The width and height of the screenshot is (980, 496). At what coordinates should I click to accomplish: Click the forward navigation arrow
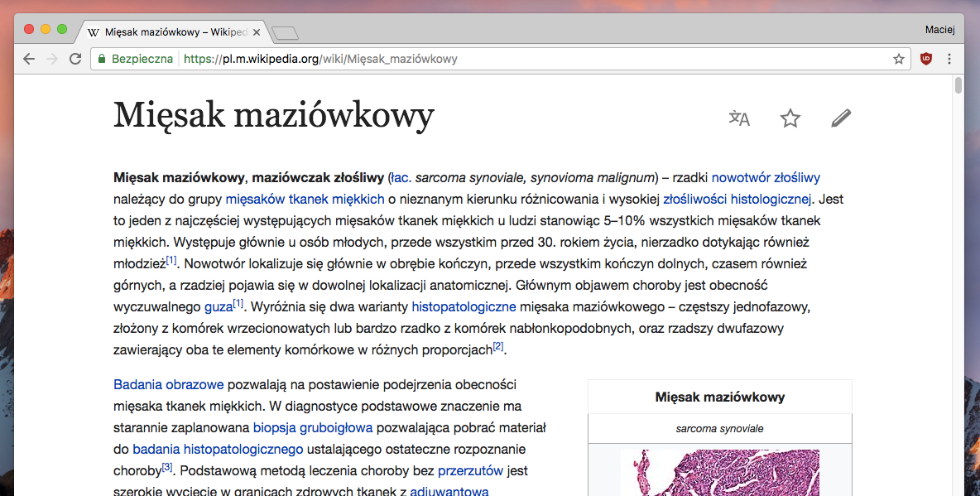pos(52,59)
